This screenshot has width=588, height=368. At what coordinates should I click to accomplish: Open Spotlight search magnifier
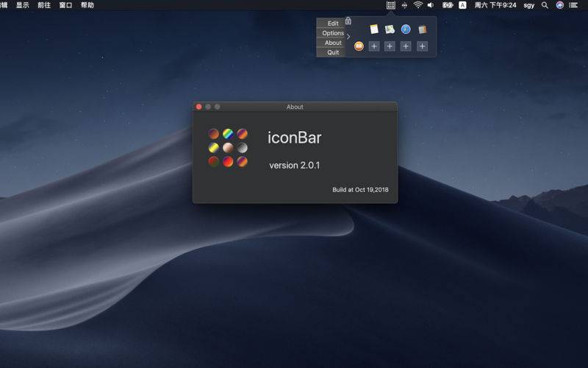click(x=545, y=5)
